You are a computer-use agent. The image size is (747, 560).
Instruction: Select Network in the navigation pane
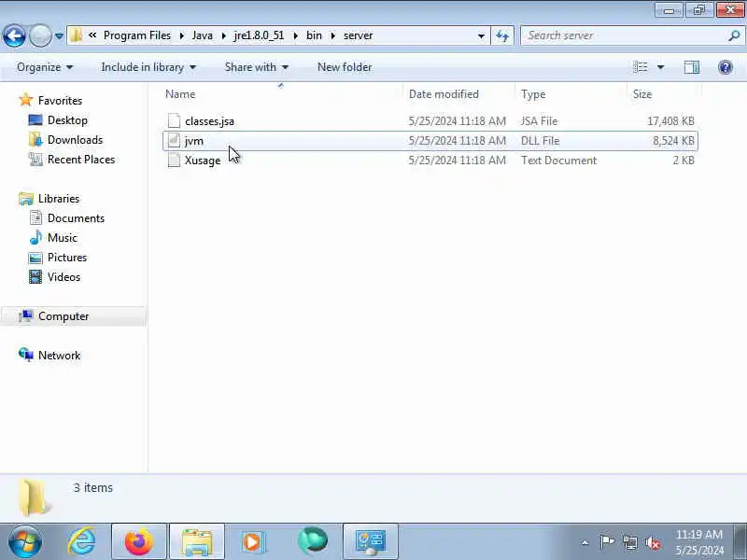click(x=59, y=356)
